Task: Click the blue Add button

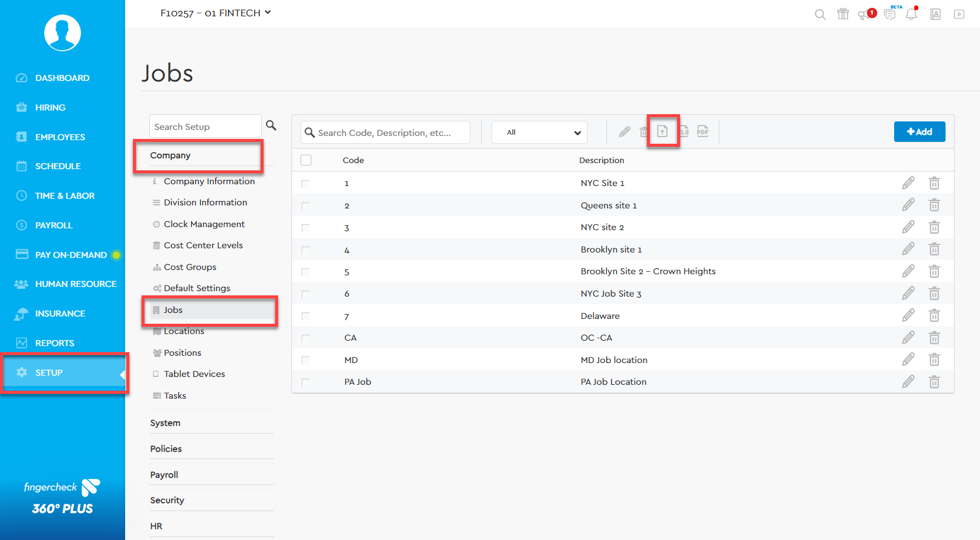Action: pos(920,132)
